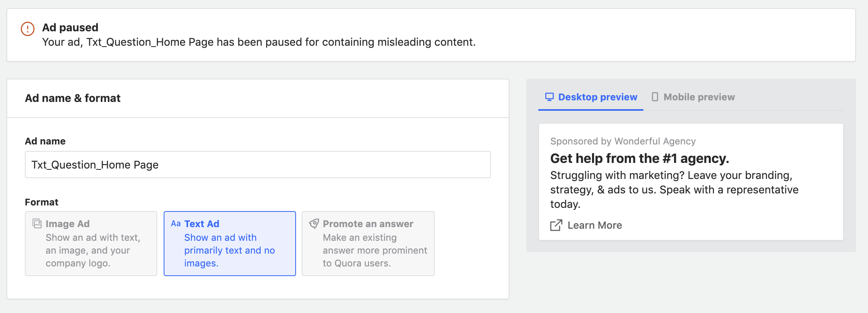
Task: Click the mobile phone icon
Action: (x=655, y=97)
